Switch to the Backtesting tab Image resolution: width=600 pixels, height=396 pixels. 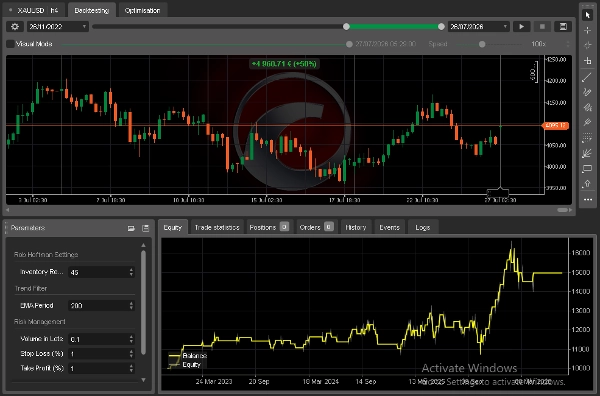pyautogui.click(x=92, y=10)
